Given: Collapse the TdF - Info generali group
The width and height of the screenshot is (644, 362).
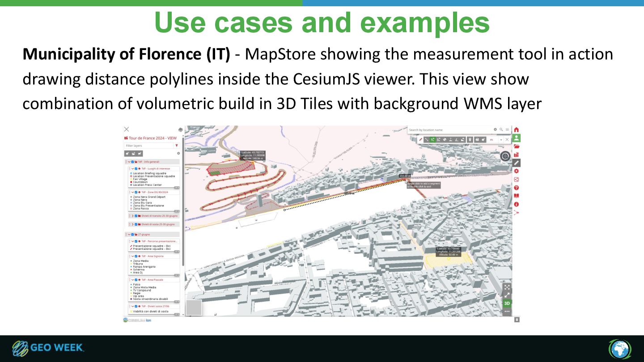Looking at the screenshot, I should pos(129,162).
